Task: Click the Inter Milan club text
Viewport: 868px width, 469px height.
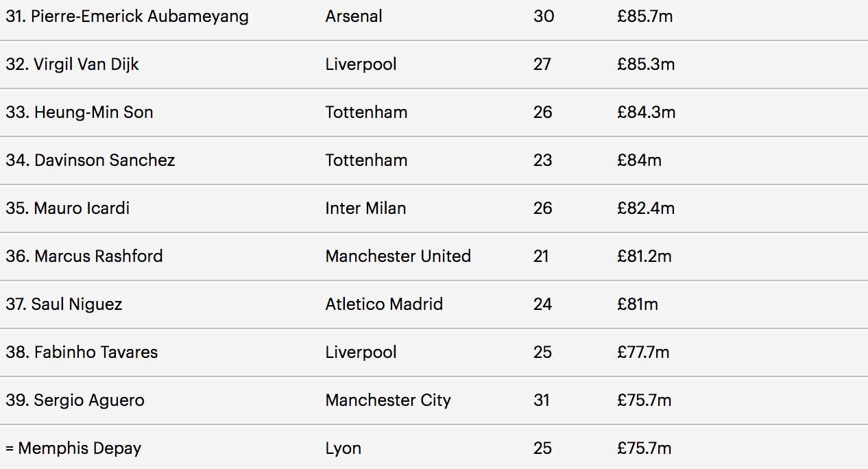Action: pos(365,208)
